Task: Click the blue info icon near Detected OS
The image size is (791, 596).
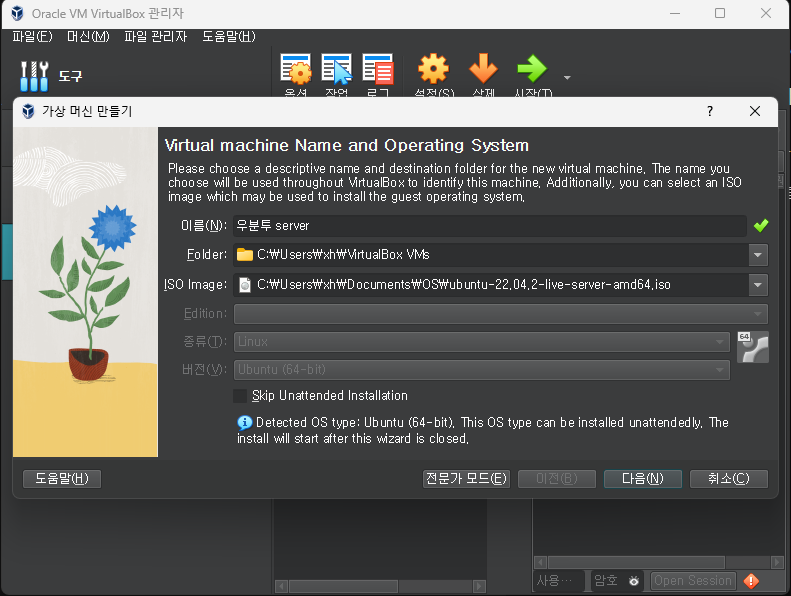Action: [245, 422]
